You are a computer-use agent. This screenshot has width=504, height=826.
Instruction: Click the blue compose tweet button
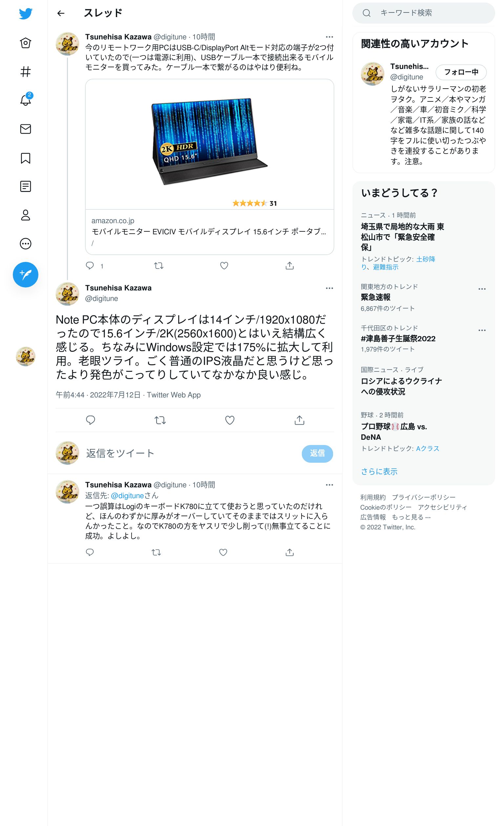click(26, 275)
